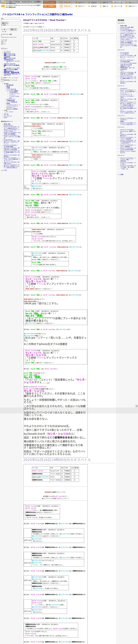Viewport: 138px width, 644px height.
Task: Click もっと見る below recently created pages
Action: (4, 170)
